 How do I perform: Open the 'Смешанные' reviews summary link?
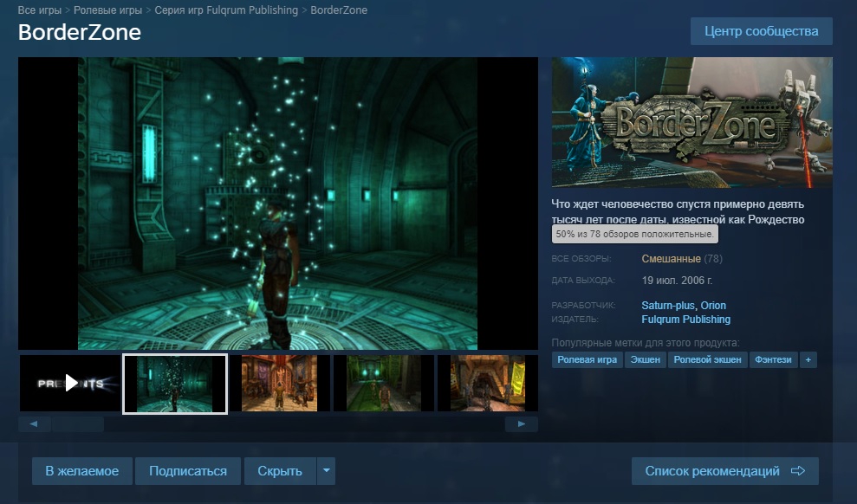tap(672, 259)
